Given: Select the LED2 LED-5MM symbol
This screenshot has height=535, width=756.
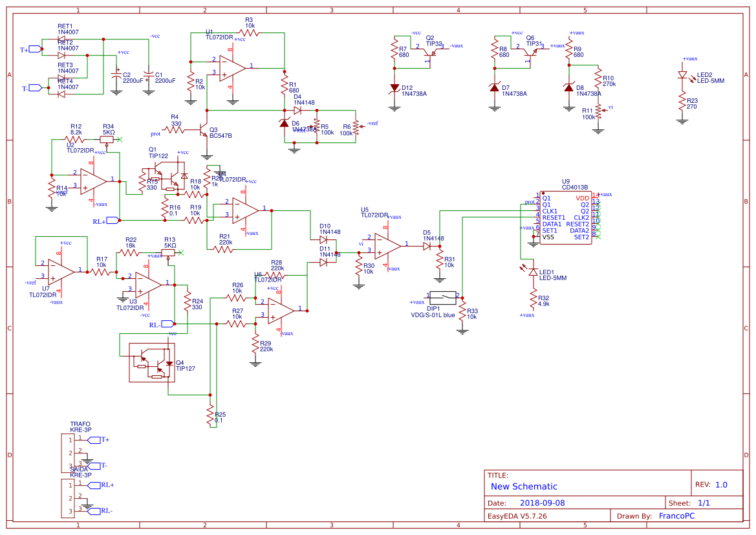Looking at the screenshot, I should point(682,75).
